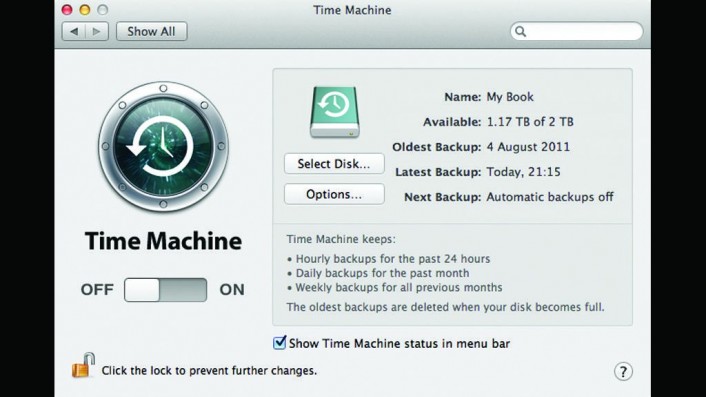This screenshot has width=706, height=397.
Task: Click the lock to prevent further changes text
Action: point(209,371)
